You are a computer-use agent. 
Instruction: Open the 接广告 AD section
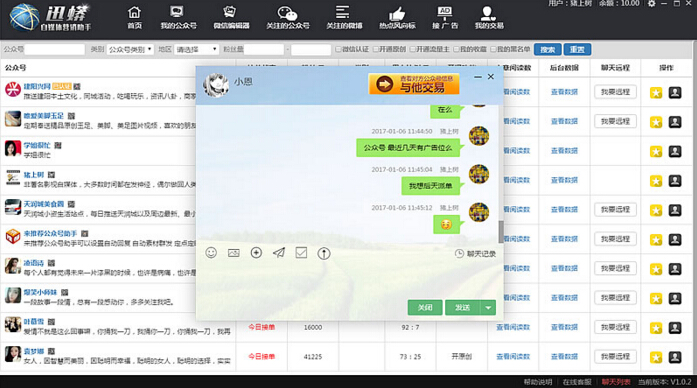pyautogui.click(x=445, y=18)
